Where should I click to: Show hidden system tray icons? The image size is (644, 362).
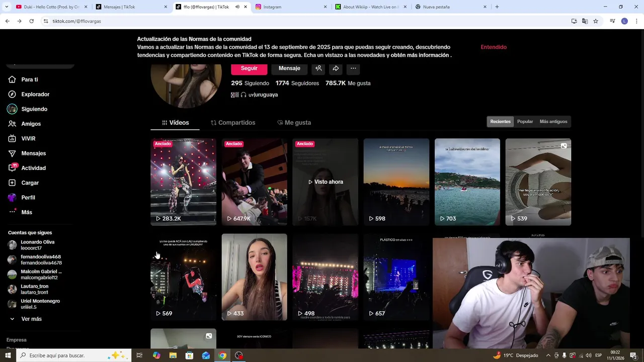click(x=548, y=355)
